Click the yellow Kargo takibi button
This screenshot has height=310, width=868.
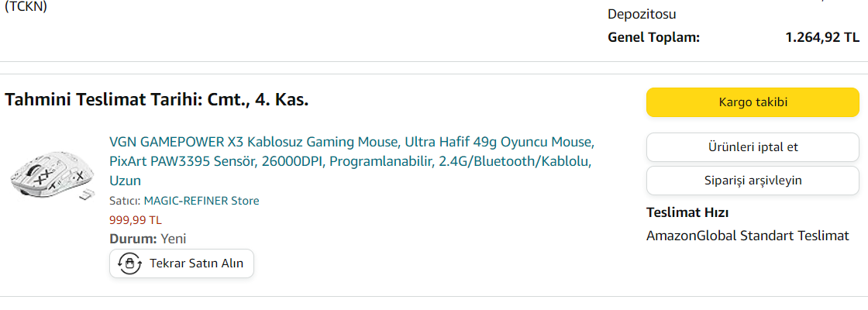(753, 102)
